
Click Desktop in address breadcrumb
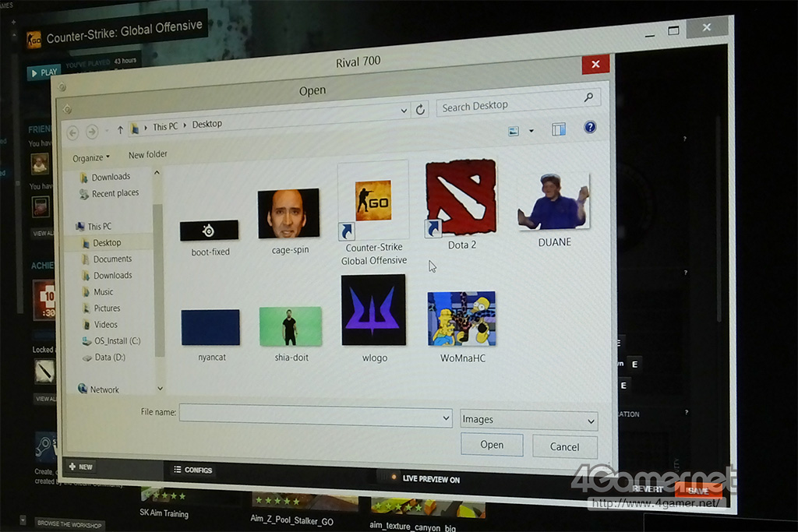207,124
